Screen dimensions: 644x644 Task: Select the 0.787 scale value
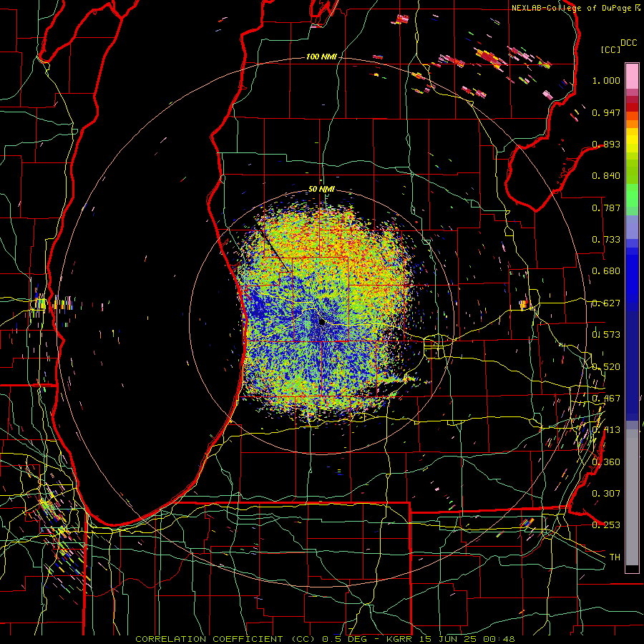606,208
